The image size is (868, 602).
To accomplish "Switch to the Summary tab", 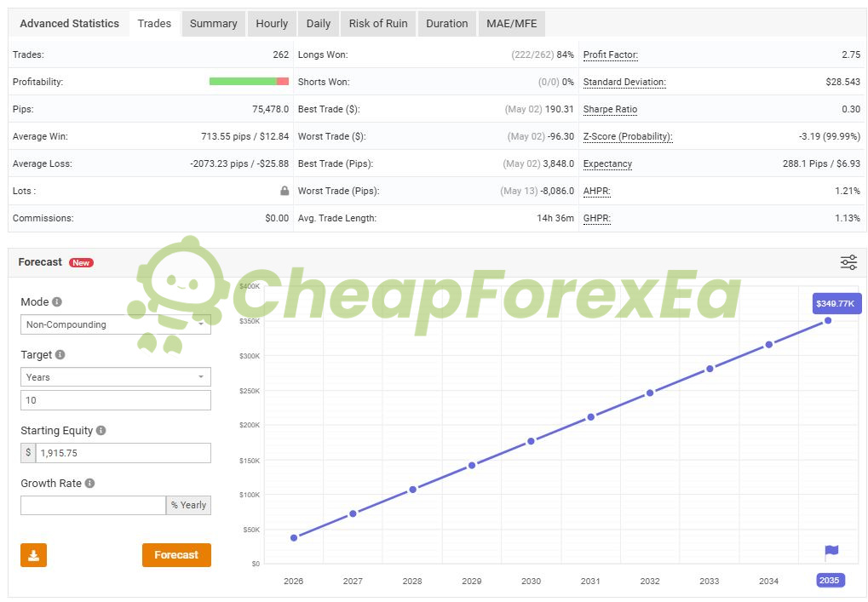I will click(213, 24).
